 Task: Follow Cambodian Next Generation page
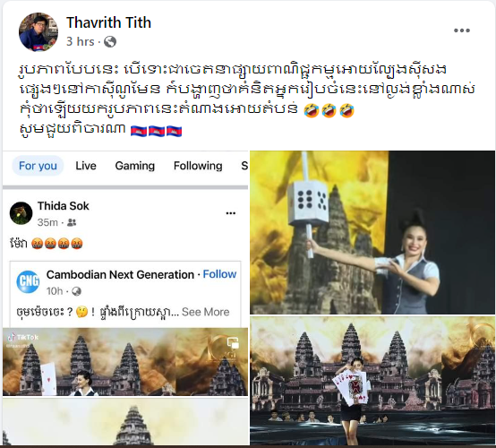click(219, 274)
